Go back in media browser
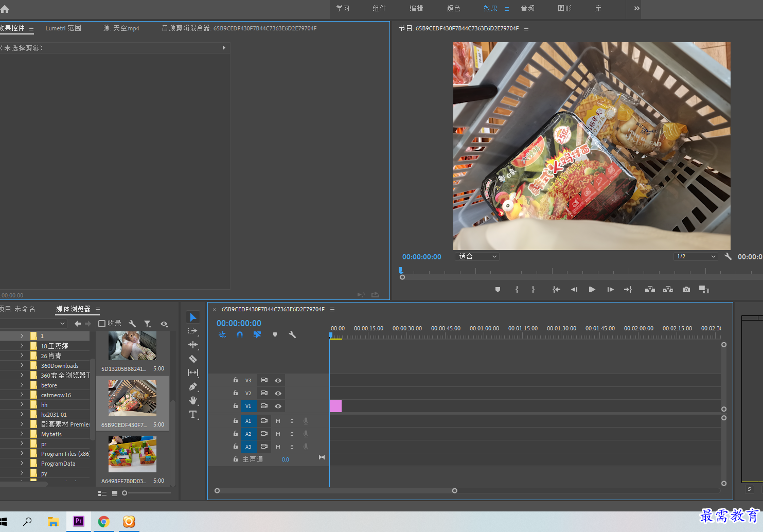Image resolution: width=763 pixels, height=532 pixels. click(x=78, y=324)
